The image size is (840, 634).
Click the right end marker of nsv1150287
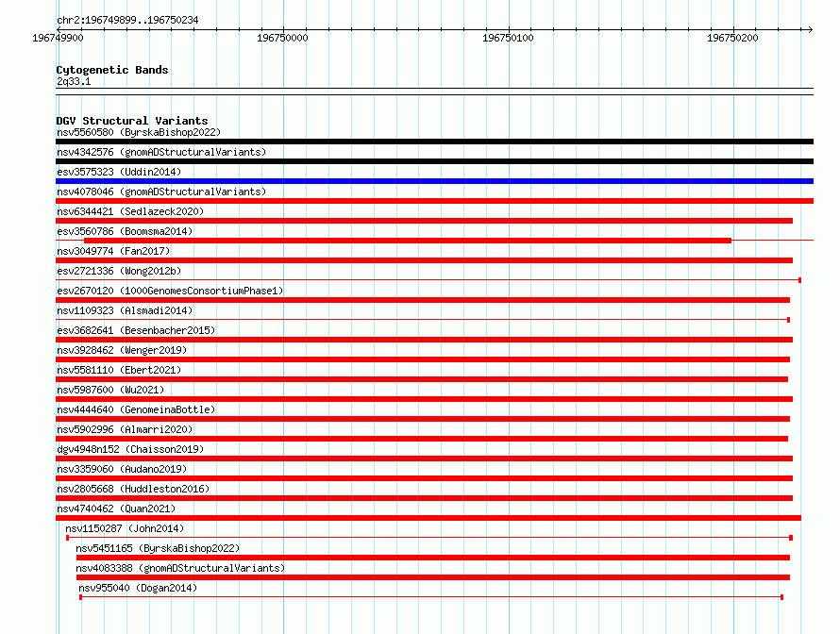(791, 538)
